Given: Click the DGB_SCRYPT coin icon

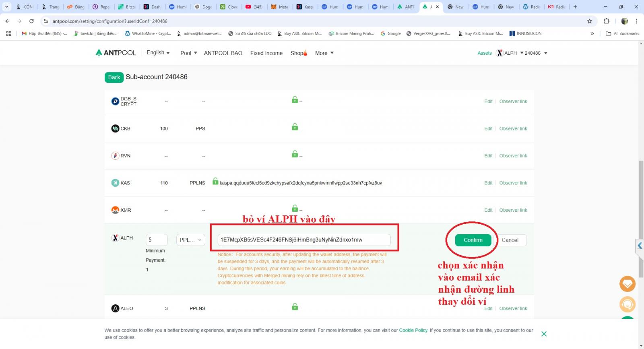Looking at the screenshot, I should [x=115, y=101].
